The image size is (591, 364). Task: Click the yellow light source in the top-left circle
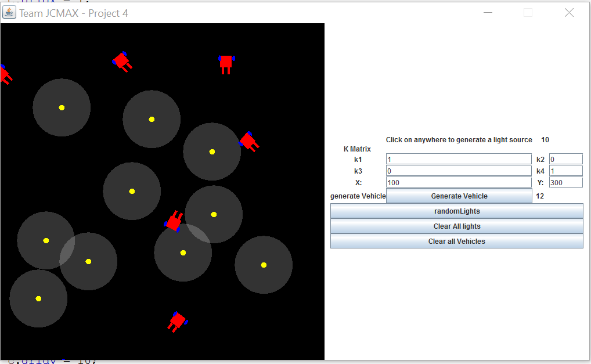pos(62,108)
